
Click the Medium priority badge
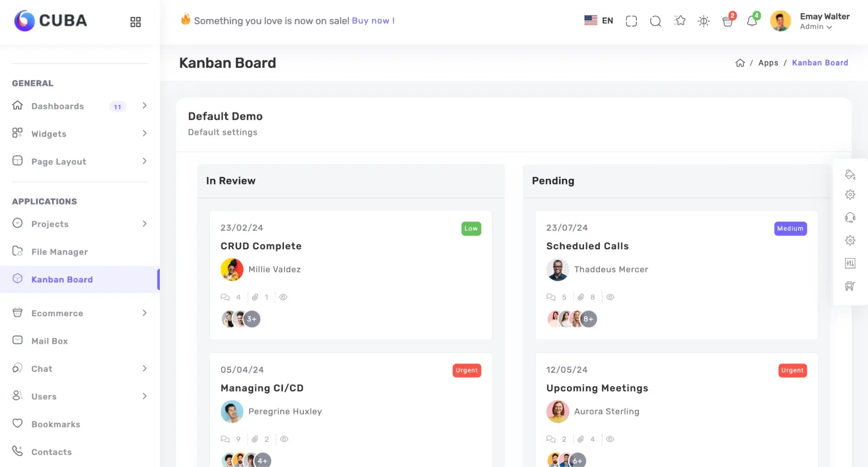click(790, 229)
